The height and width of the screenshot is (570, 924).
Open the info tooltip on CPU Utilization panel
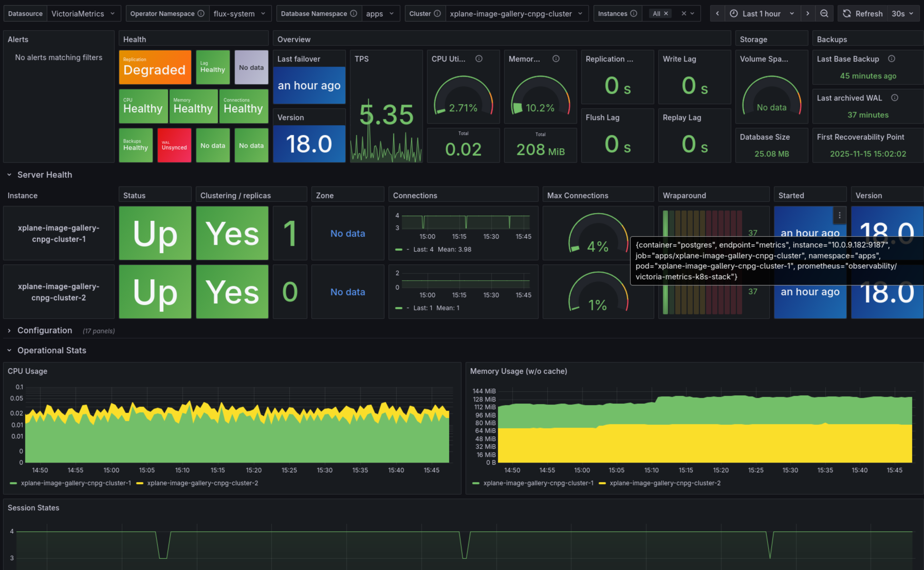tap(479, 59)
